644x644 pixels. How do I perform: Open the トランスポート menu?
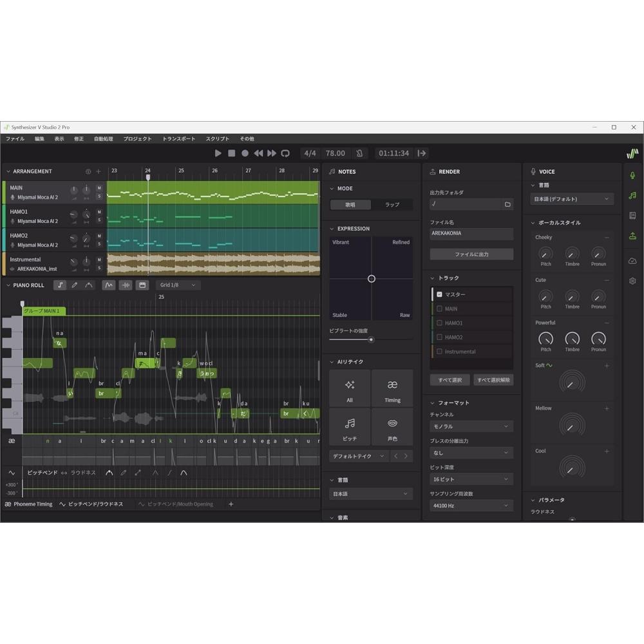coord(178,138)
